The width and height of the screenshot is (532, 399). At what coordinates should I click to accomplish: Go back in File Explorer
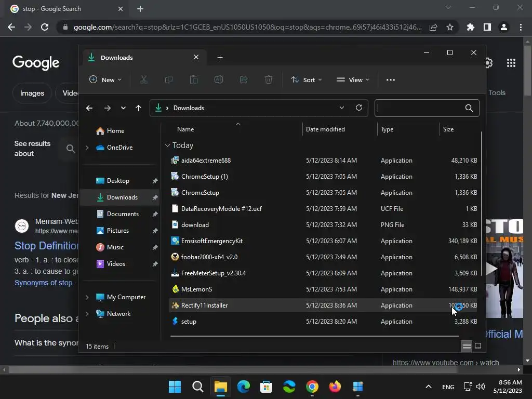pyautogui.click(x=89, y=108)
